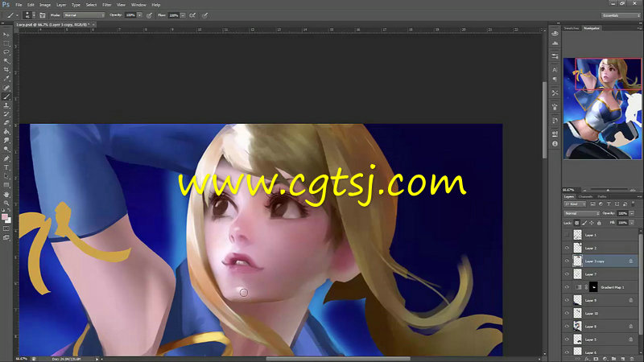
Task: Select the History Brush tool
Action: click(x=6, y=114)
